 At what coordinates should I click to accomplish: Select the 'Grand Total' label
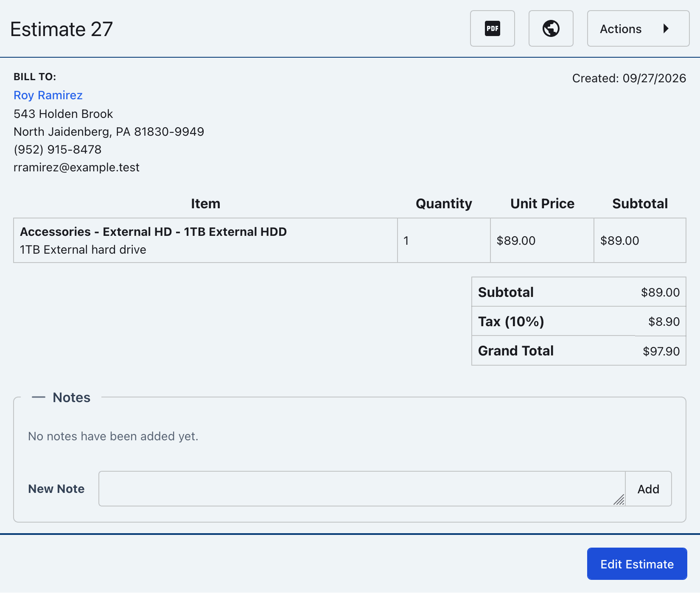pyautogui.click(x=516, y=351)
